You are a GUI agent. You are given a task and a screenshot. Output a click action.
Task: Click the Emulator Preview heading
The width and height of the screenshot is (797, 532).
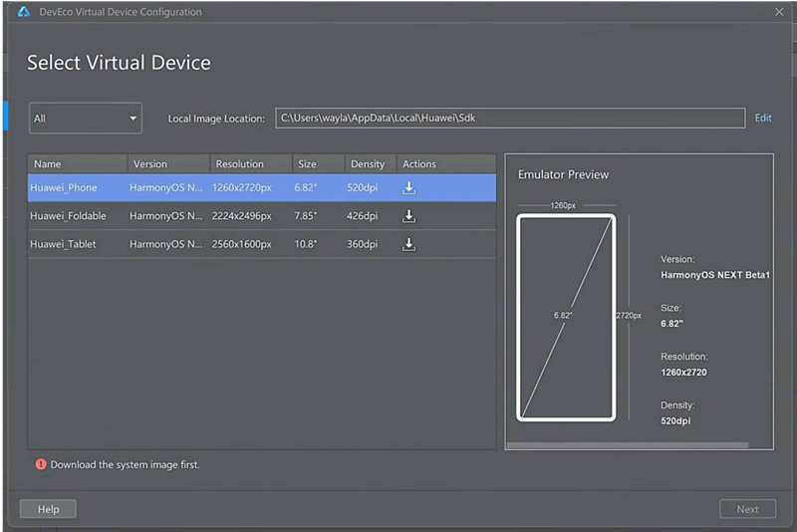(563, 174)
